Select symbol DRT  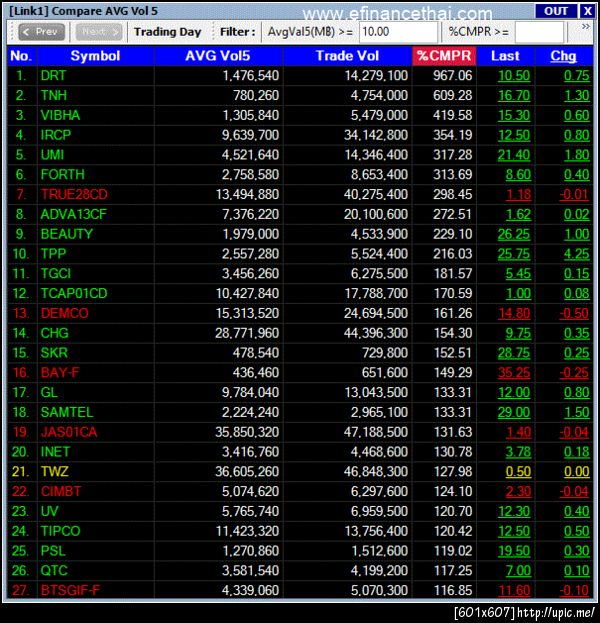coord(53,75)
